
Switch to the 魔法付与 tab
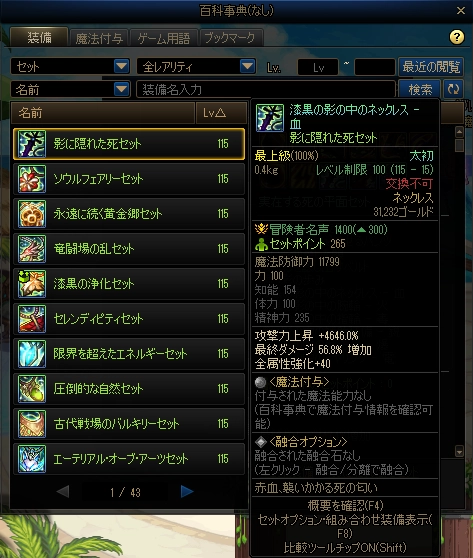[99, 38]
